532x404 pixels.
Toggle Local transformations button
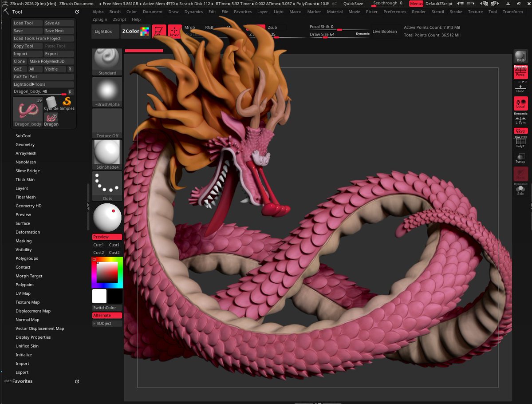[x=520, y=103]
